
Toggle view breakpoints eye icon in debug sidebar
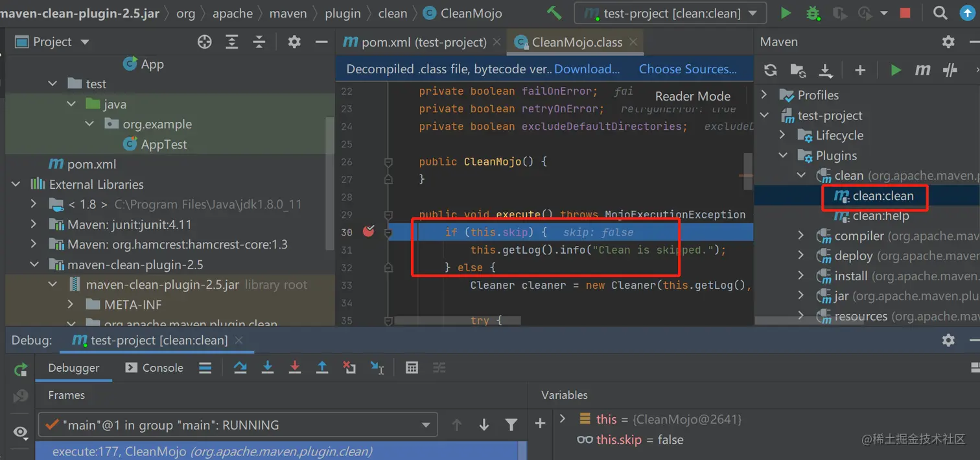(21, 432)
